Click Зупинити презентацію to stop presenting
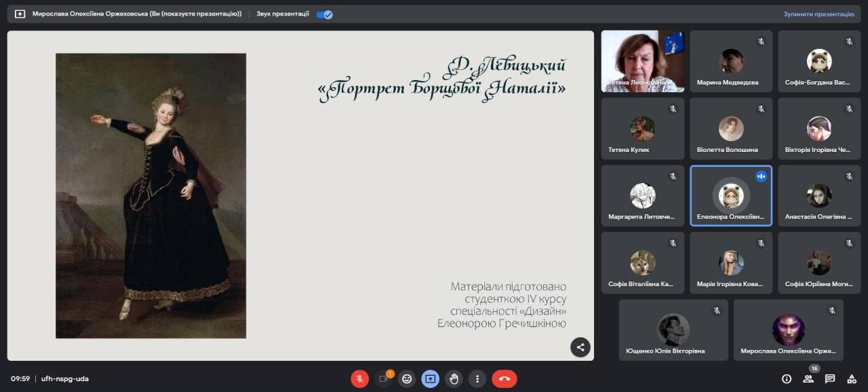This screenshot has width=868, height=392. (818, 14)
